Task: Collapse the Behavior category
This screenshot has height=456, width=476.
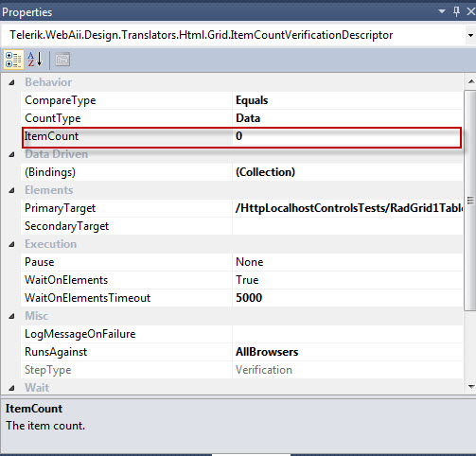Action: (11, 82)
